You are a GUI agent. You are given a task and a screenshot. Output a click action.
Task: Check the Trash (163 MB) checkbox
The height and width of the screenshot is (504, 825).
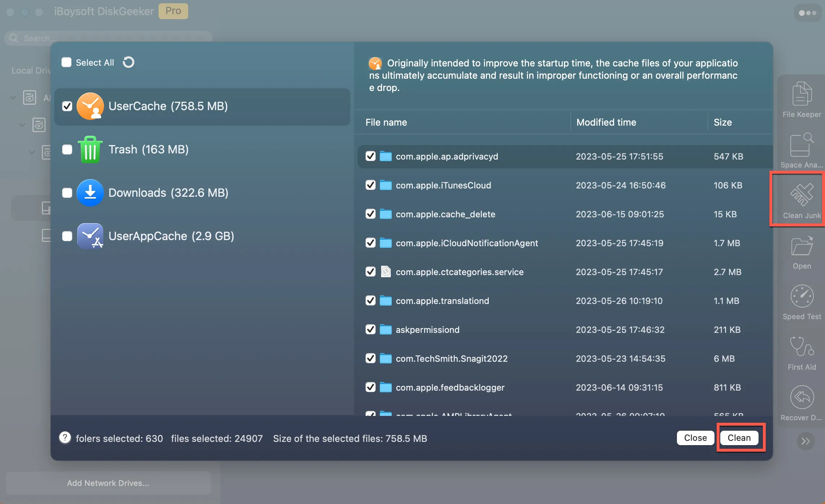pyautogui.click(x=67, y=149)
